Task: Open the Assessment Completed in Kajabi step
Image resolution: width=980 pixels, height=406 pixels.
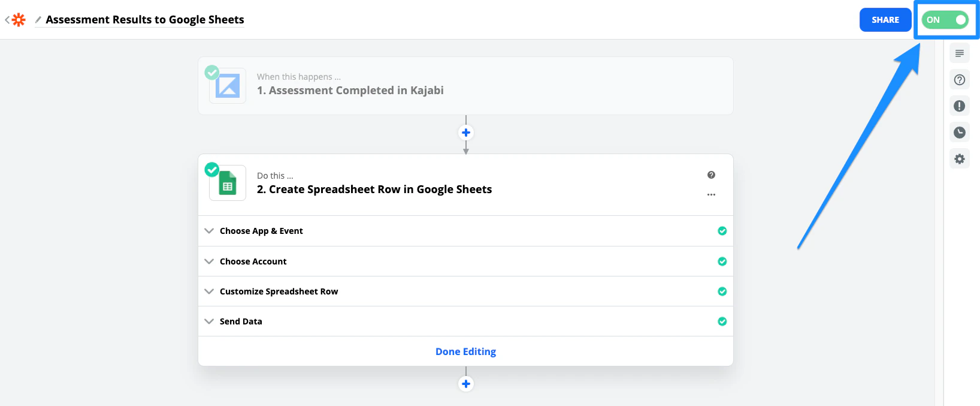Action: click(x=350, y=90)
